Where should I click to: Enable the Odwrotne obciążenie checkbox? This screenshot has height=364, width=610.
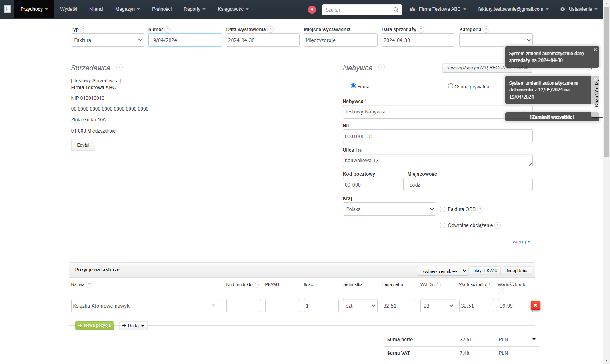[442, 225]
